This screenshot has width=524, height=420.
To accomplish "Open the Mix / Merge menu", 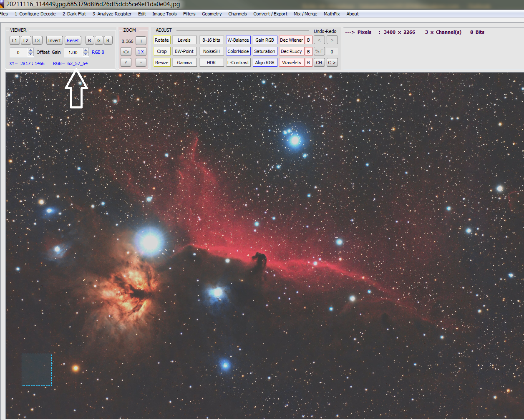I will click(305, 14).
